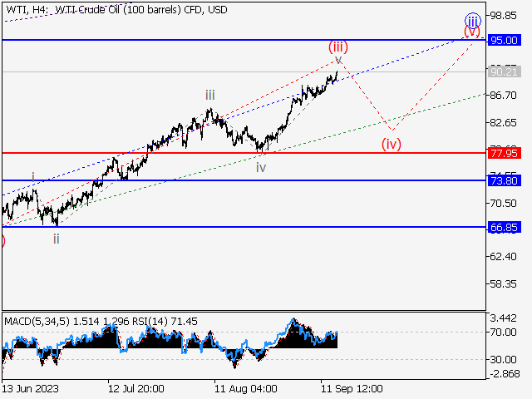The width and height of the screenshot is (532, 399).
Task: Click the RSI(14) 71.45 indicator value
Action: (165, 322)
